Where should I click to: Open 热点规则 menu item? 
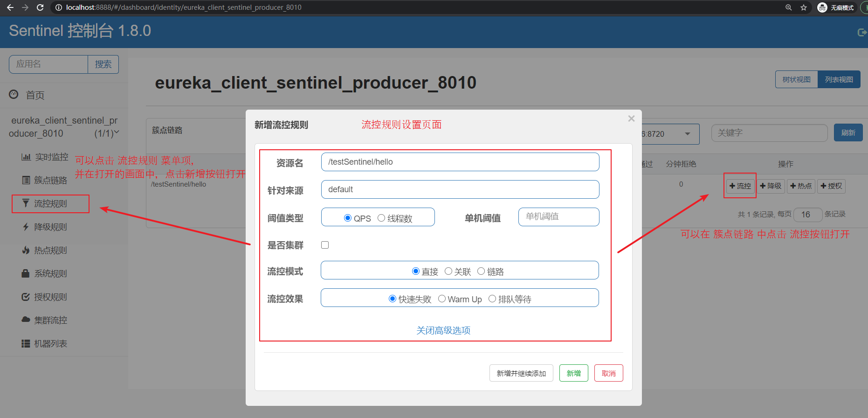[51, 250]
